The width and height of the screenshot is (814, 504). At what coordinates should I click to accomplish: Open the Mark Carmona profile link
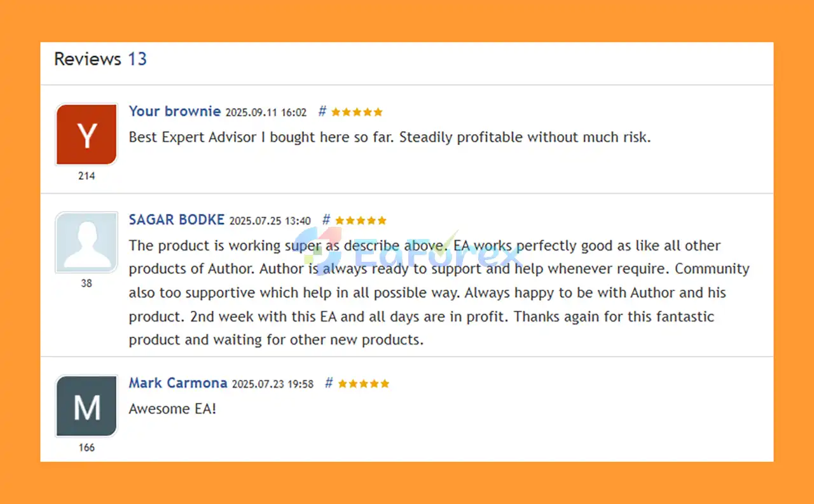pos(178,383)
